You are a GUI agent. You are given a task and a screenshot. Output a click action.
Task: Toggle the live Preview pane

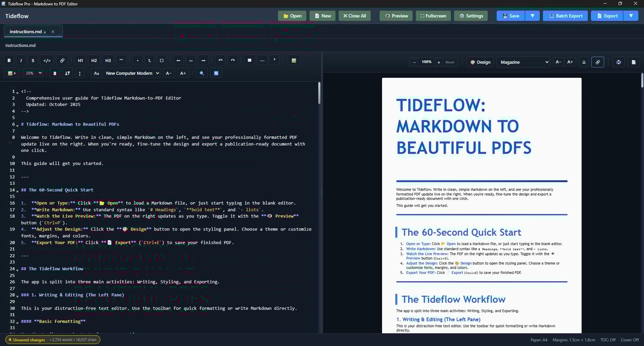396,16
